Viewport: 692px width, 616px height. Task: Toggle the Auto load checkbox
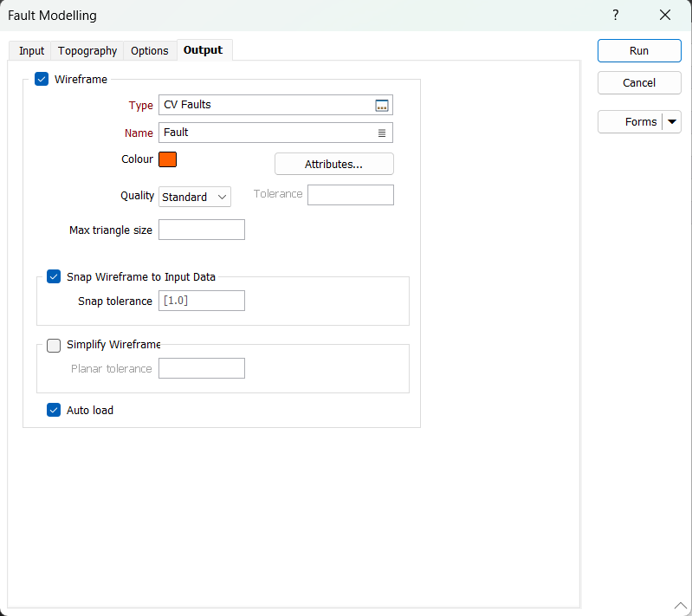coord(54,410)
